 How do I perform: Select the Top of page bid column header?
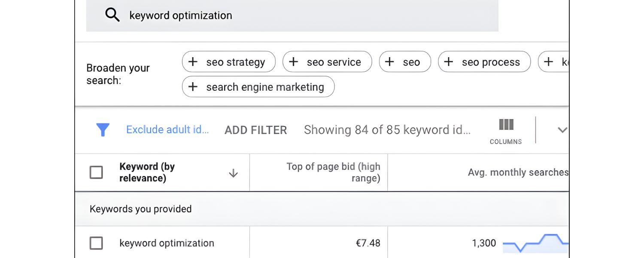coord(333,172)
